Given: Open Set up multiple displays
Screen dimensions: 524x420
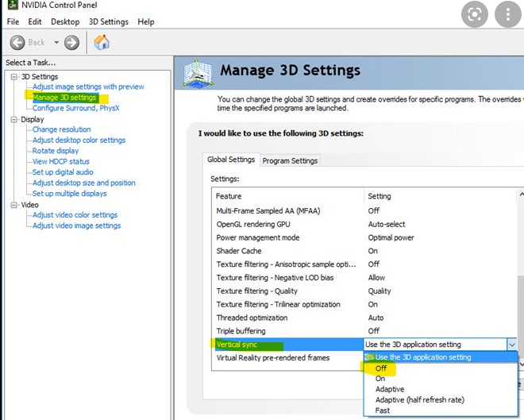Looking at the screenshot, I should [70, 194].
